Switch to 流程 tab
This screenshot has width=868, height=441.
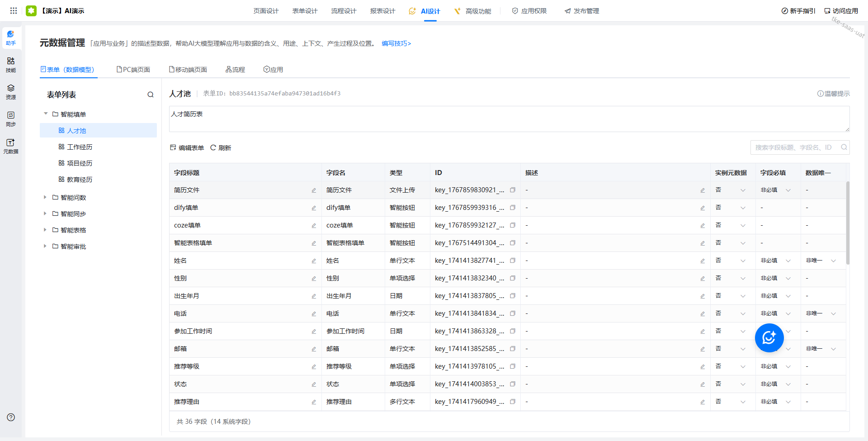coord(235,70)
